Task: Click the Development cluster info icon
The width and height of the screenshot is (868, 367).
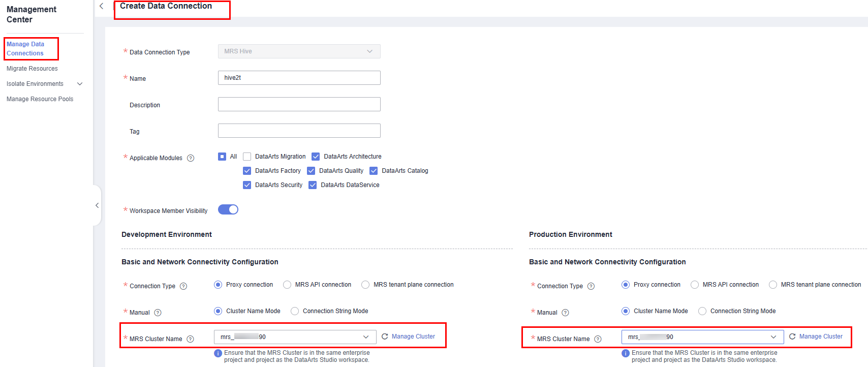Action: click(x=218, y=353)
